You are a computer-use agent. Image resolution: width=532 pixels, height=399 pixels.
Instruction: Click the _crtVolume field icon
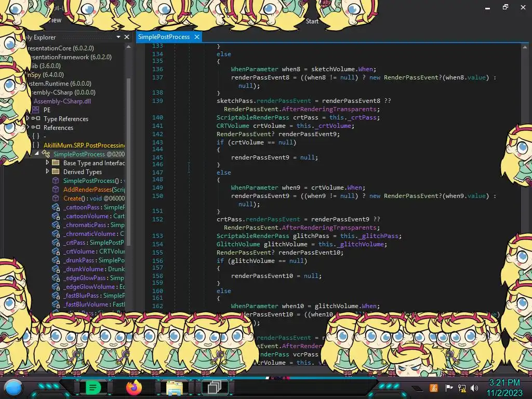56,251
